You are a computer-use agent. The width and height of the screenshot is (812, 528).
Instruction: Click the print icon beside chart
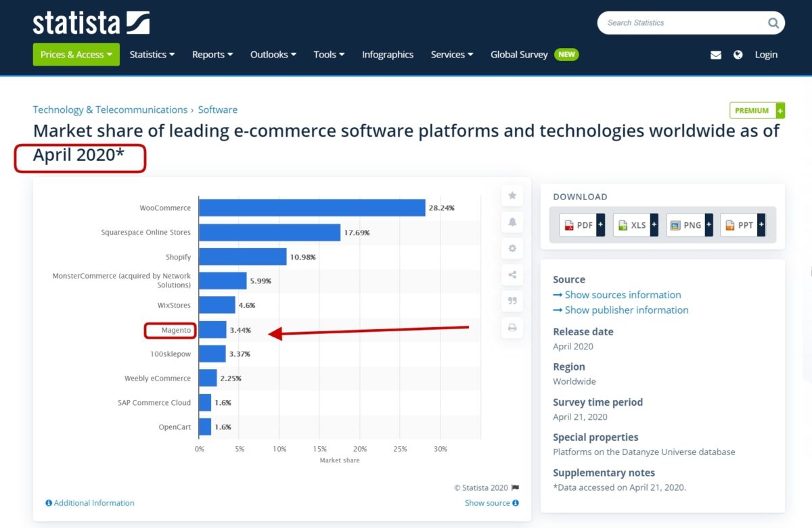pos(512,327)
